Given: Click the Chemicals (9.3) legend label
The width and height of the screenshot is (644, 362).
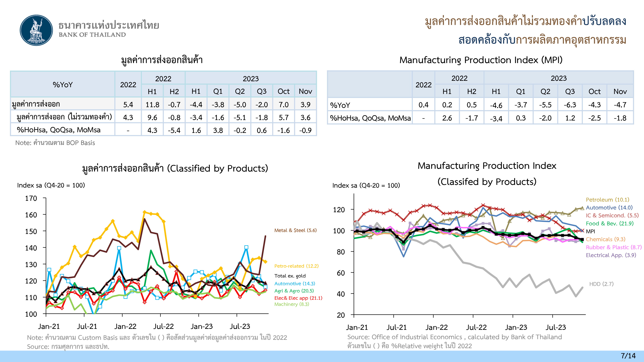Looking at the screenshot, I should click(605, 239).
